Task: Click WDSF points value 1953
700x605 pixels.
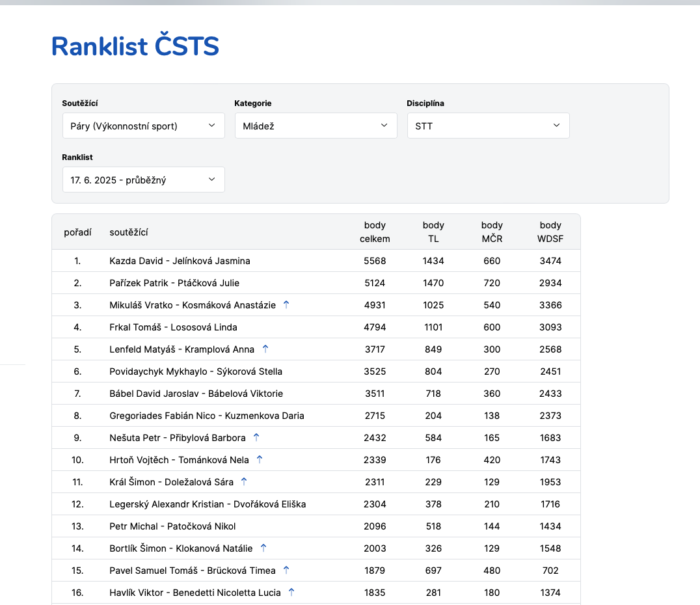Action: click(550, 482)
